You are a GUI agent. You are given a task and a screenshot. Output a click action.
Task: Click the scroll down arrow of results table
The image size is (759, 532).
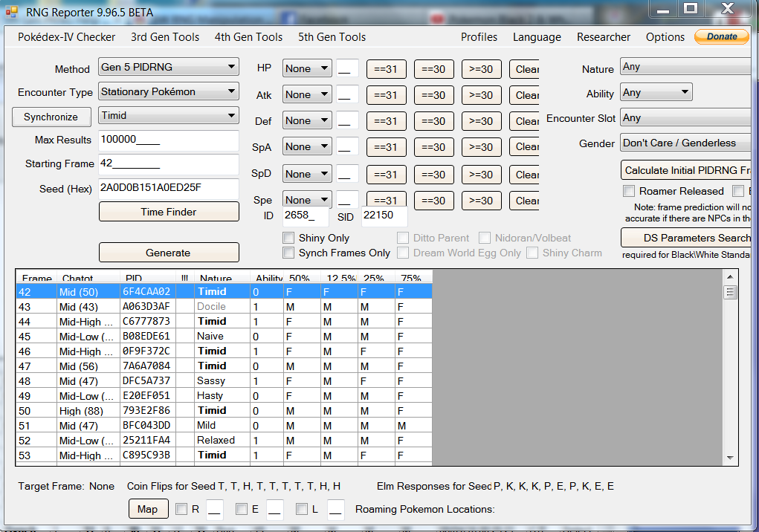click(730, 458)
